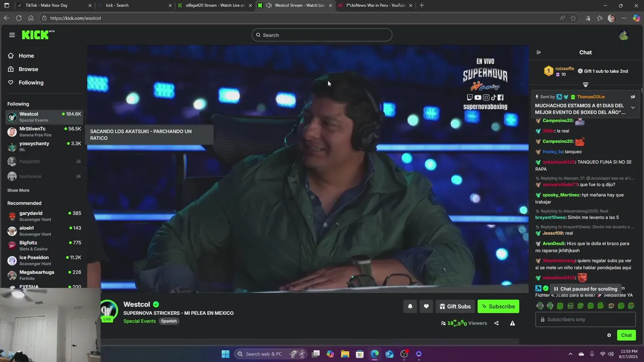Click the Special Events category link
644x362 pixels.
coord(139,321)
